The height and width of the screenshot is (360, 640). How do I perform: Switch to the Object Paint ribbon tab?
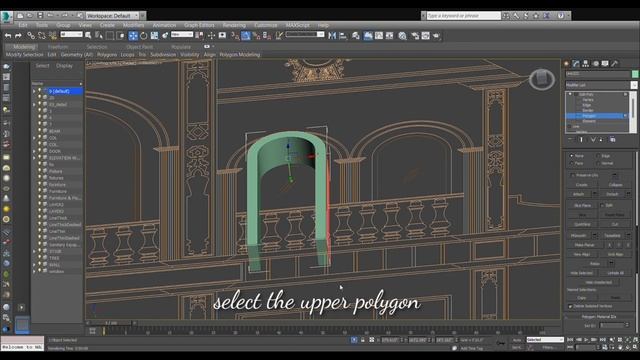coord(140,47)
